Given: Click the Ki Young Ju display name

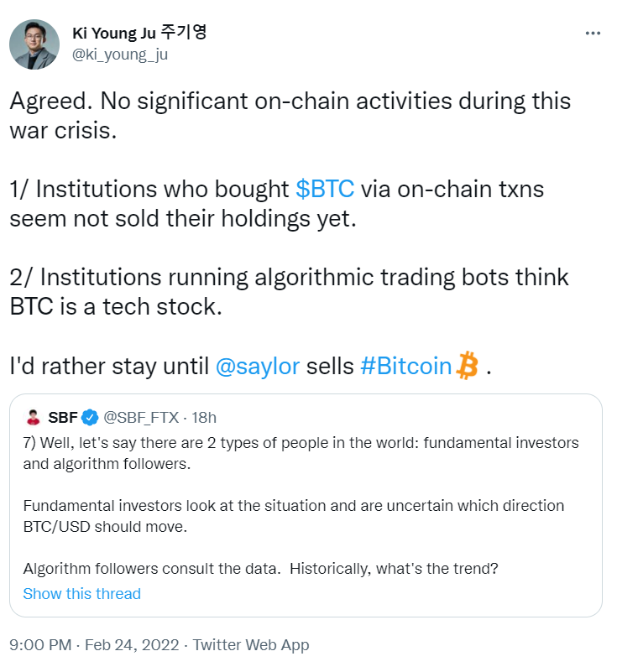Looking at the screenshot, I should (139, 33).
